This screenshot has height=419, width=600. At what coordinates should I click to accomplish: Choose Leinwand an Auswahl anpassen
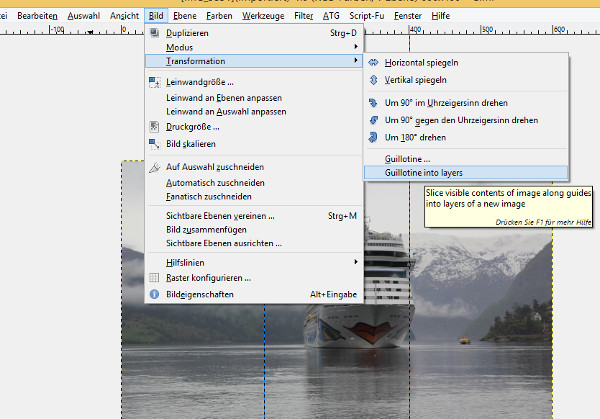pyautogui.click(x=254, y=112)
